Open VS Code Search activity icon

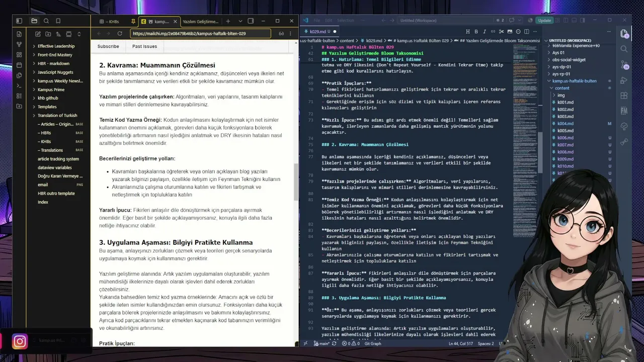624,49
